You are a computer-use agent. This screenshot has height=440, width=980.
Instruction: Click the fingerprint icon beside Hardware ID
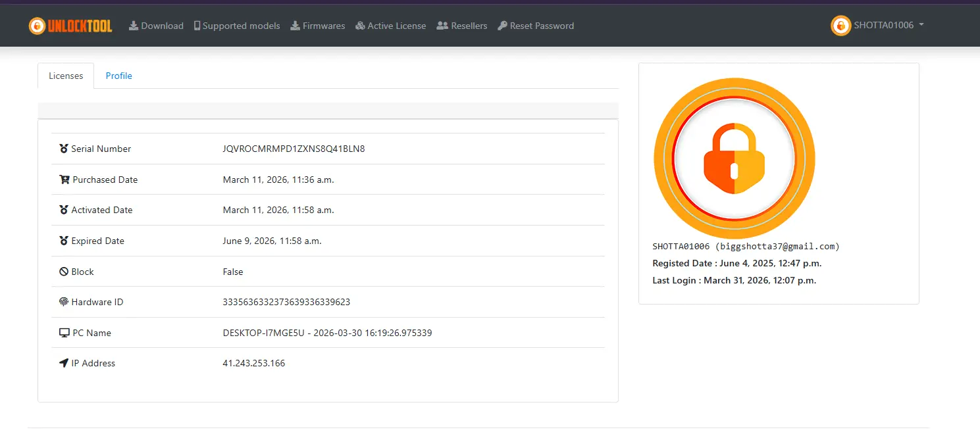[x=64, y=302]
